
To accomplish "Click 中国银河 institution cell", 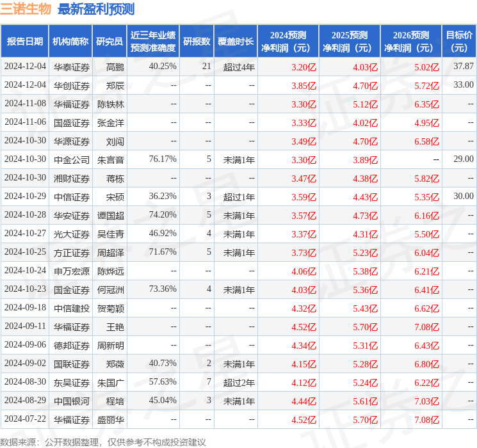I will click(x=72, y=401).
